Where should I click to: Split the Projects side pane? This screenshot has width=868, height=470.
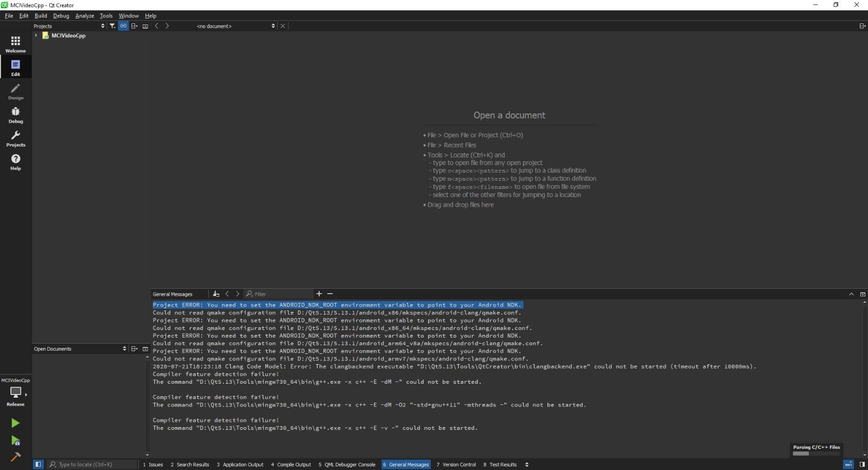[135, 26]
